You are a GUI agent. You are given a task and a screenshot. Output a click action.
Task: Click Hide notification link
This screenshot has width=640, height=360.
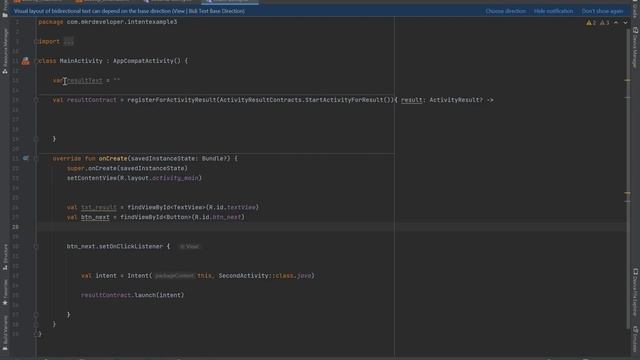coord(553,11)
